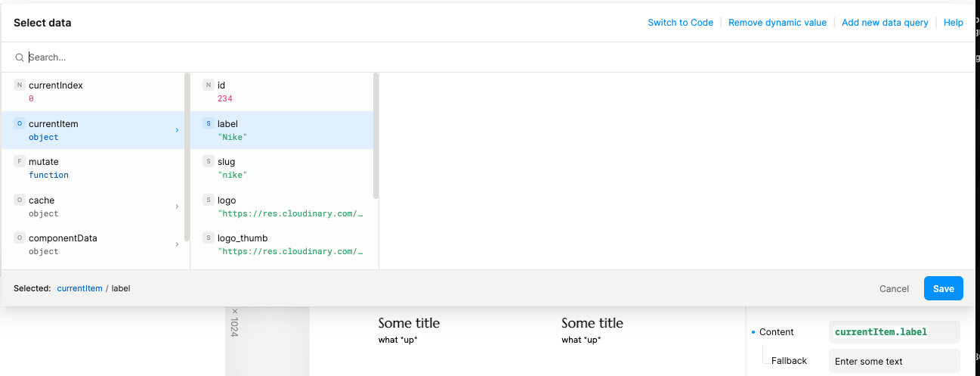Screen dimensions: 980x376
Task: Click the string type icon beside logo_thumb
Action: point(209,238)
